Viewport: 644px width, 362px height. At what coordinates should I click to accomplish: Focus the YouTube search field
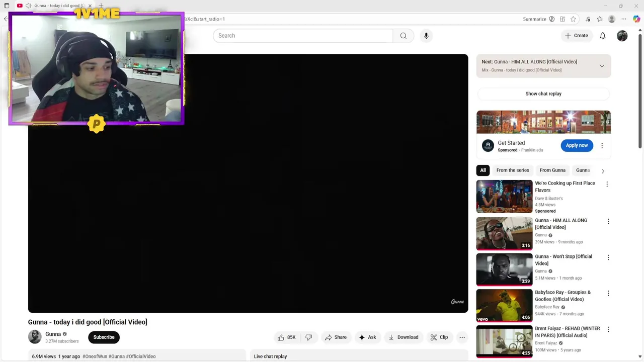tap(303, 36)
